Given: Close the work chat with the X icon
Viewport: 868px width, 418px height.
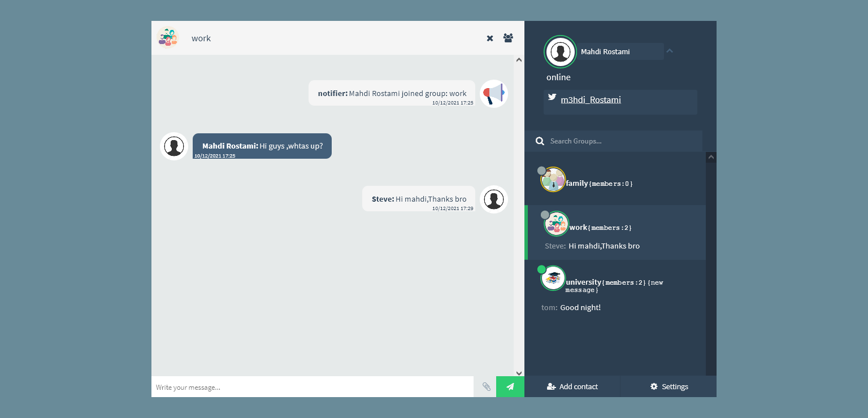Looking at the screenshot, I should click(490, 38).
